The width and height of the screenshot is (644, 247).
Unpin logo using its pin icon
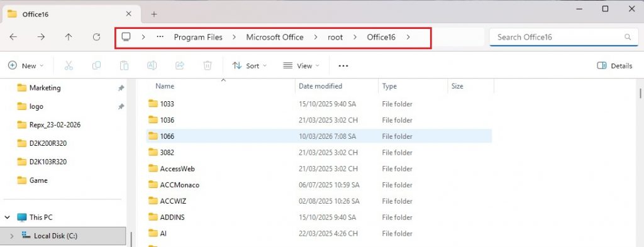(121, 107)
